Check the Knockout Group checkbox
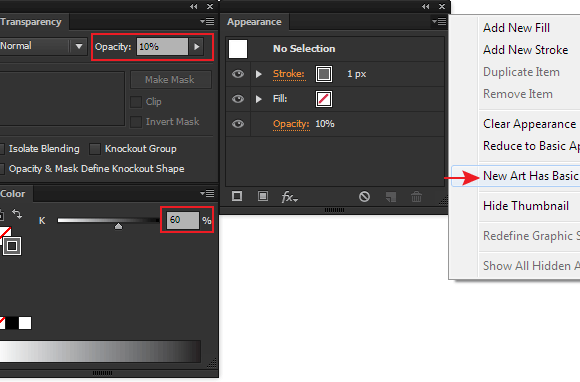580x382 pixels. (95, 149)
